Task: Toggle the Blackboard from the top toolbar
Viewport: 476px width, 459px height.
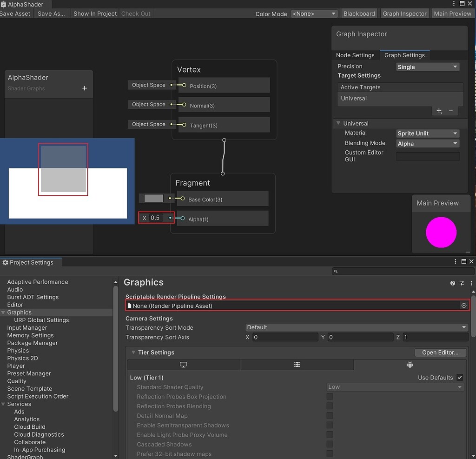Action: pyautogui.click(x=359, y=13)
